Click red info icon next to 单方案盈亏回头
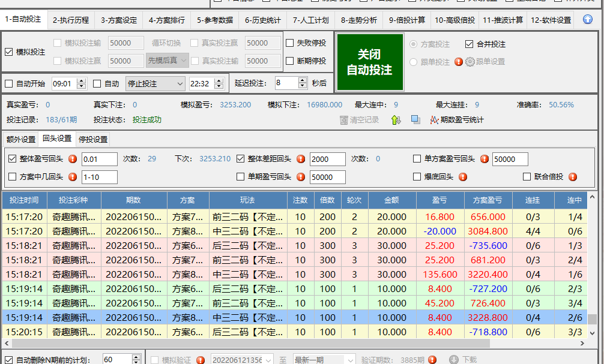 point(485,159)
